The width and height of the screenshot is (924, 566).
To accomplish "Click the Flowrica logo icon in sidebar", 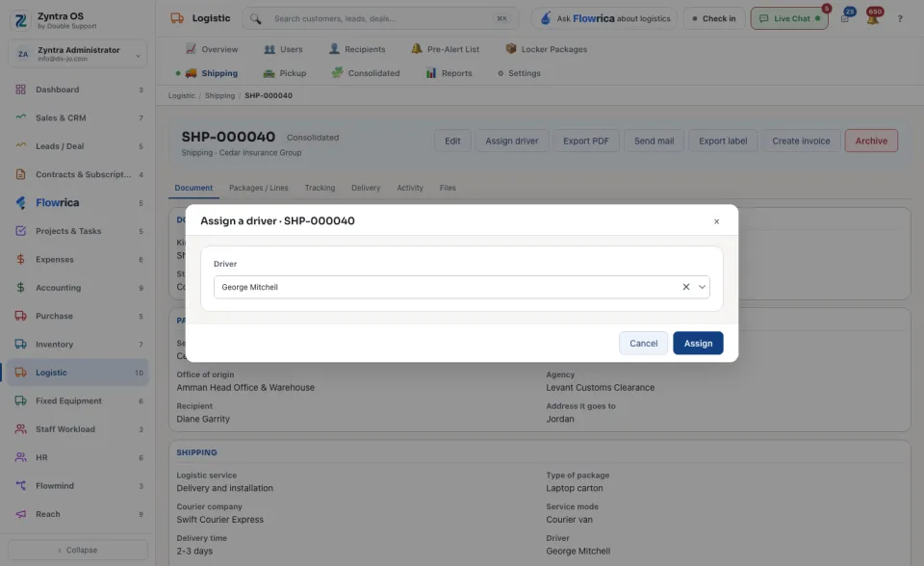I will click(20, 202).
